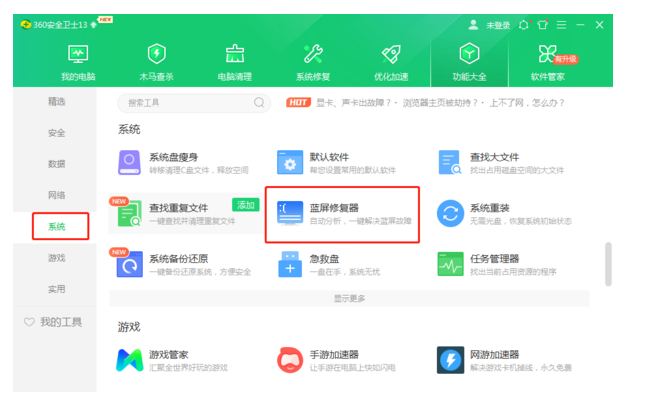The width and height of the screenshot is (662, 404).
Task: Click 任务管理器 tool title
Action: tap(494, 259)
